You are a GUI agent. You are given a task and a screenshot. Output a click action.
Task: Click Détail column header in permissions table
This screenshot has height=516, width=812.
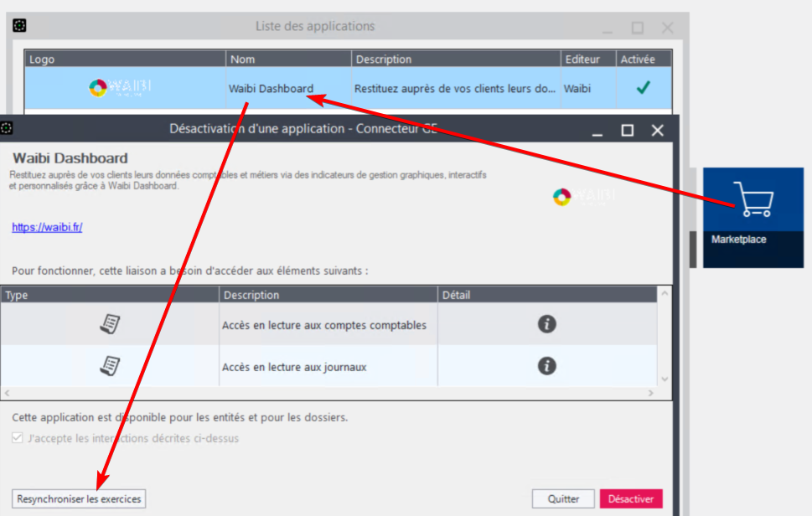pos(547,295)
